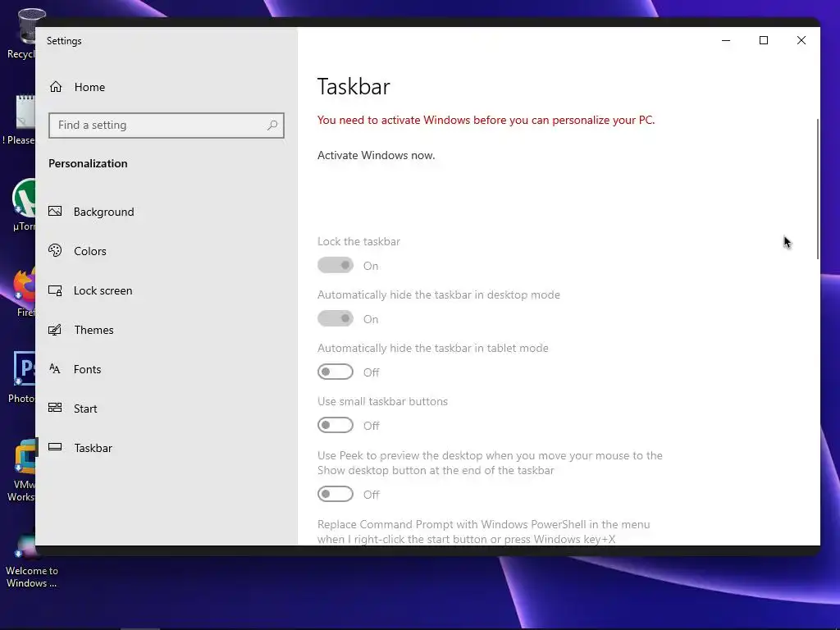
Task: Click the Taskbar page heading
Action: [354, 87]
